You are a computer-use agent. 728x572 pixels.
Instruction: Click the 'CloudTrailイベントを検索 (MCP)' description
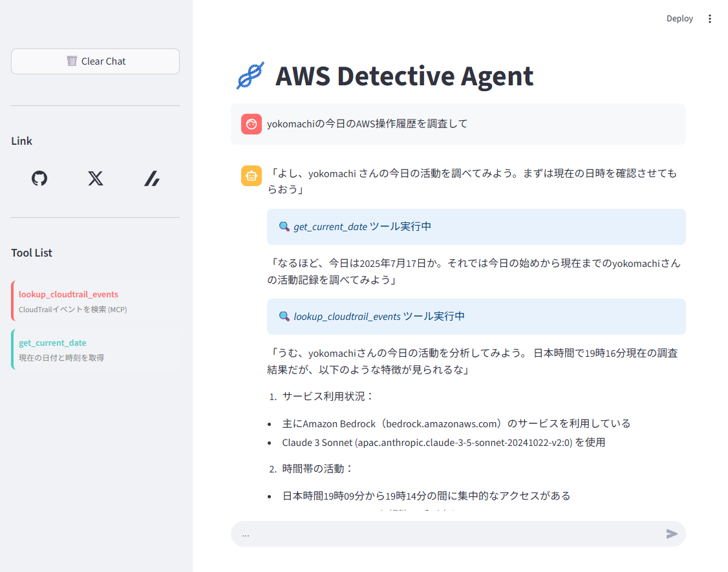coord(73,309)
